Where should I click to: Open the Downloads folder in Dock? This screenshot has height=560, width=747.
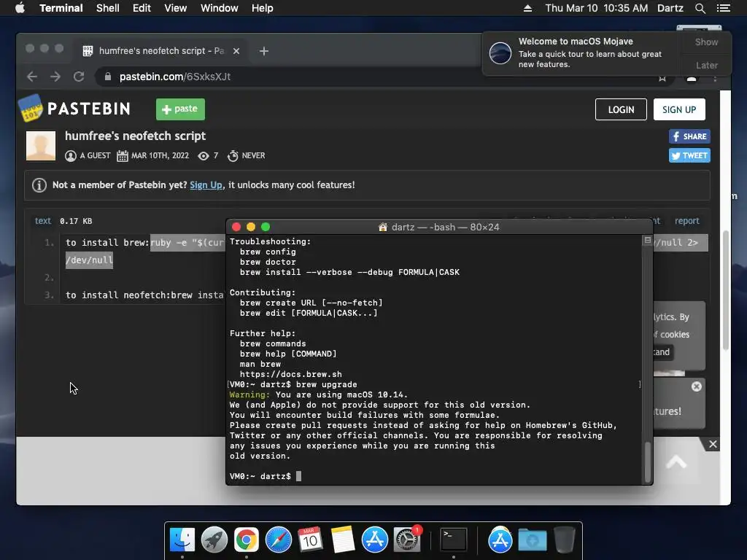pyautogui.click(x=532, y=540)
